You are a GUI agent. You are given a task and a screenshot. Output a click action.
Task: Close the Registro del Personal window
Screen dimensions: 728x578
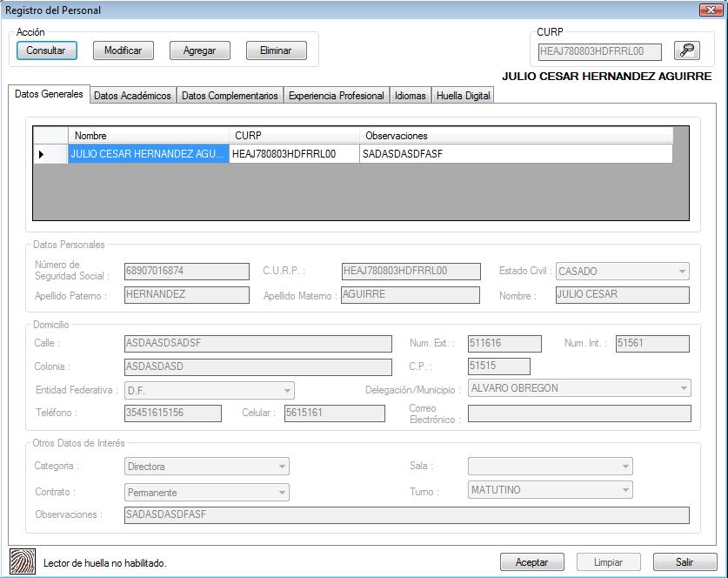[711, 10]
